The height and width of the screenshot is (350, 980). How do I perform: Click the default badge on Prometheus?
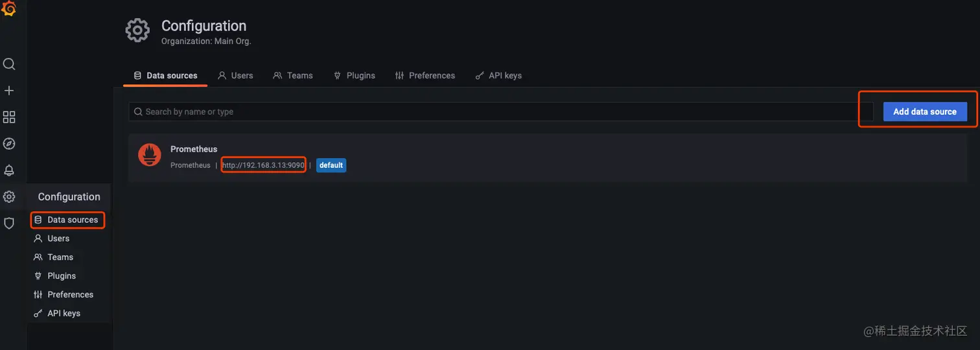coord(331,165)
